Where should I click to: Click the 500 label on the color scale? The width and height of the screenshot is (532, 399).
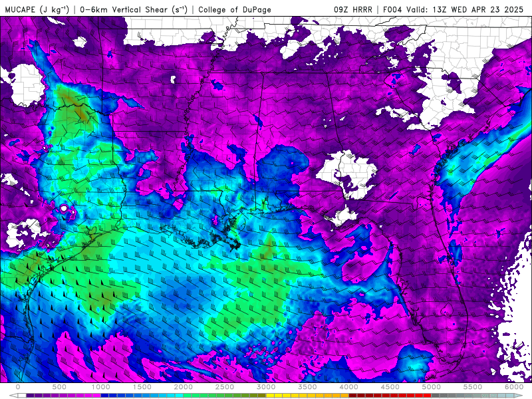coord(59,387)
